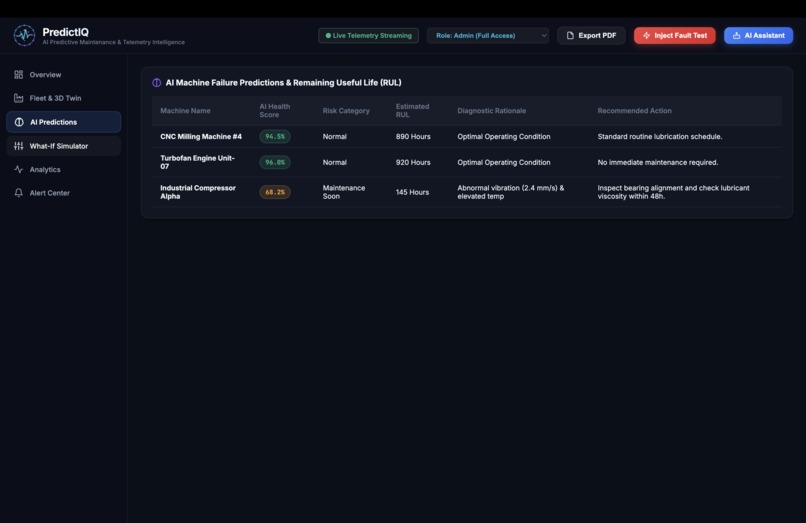806x523 pixels.
Task: Click the Fleet & 3D Twin factory icon
Action: click(19, 98)
